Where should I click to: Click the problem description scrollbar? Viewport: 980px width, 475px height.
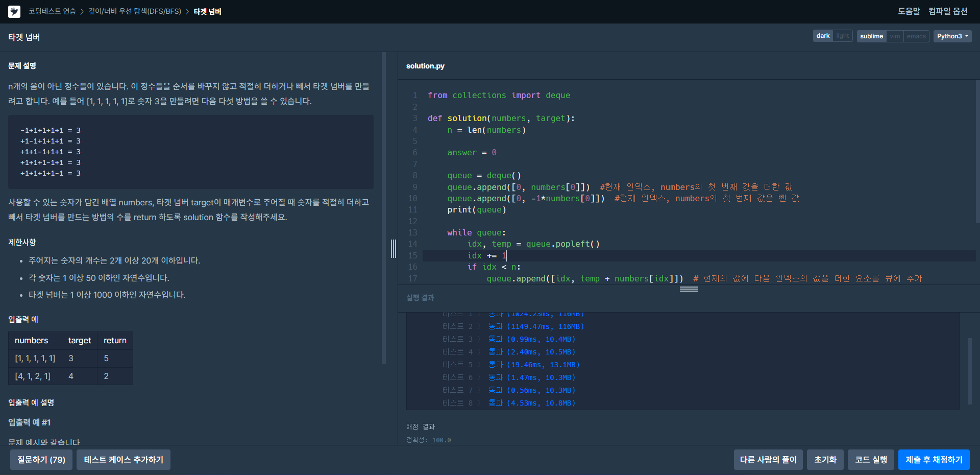click(x=384, y=208)
